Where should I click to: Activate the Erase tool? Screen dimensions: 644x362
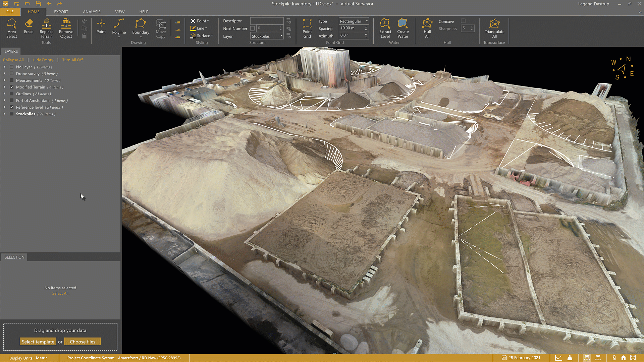[29, 28]
